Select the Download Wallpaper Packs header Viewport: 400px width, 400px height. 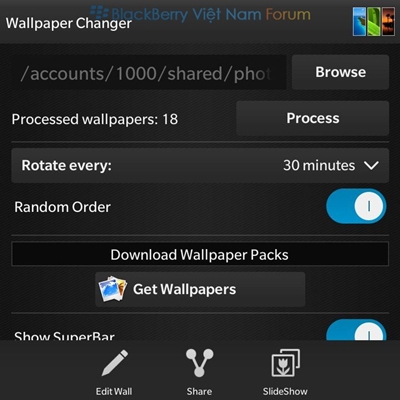(200, 254)
